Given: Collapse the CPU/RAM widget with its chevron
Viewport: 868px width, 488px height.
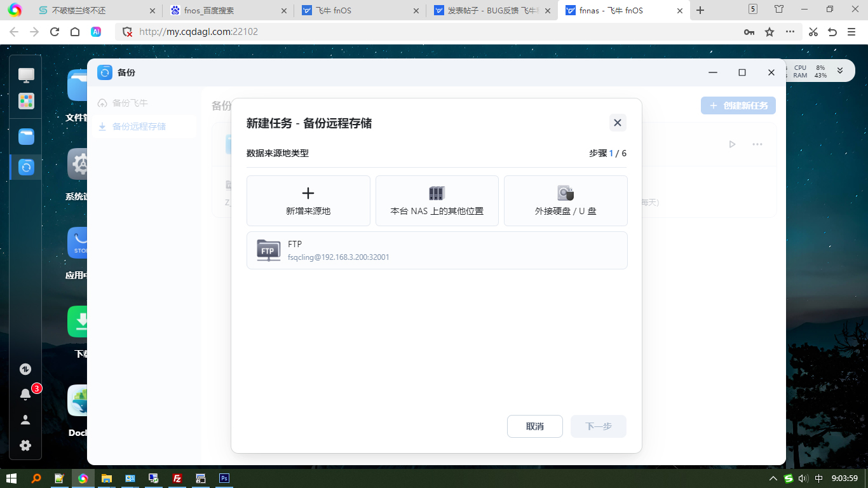Looking at the screenshot, I should [x=840, y=72].
